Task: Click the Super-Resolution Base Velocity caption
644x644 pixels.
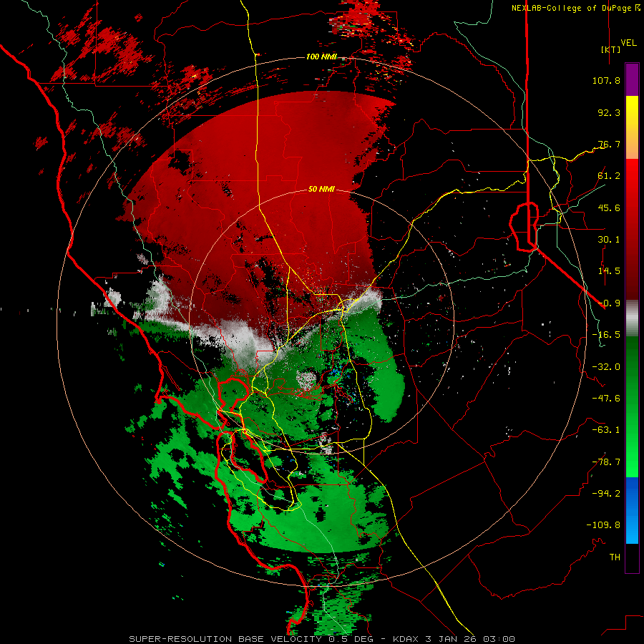Action: click(322, 639)
